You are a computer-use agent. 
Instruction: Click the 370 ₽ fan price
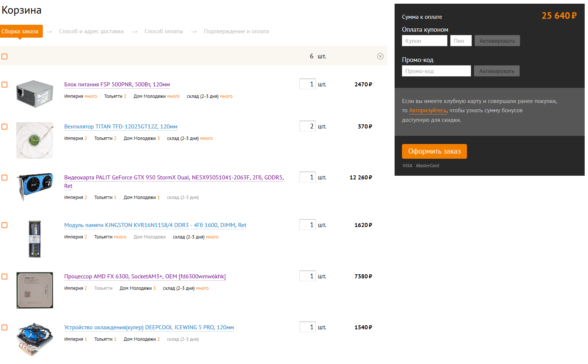tap(365, 127)
